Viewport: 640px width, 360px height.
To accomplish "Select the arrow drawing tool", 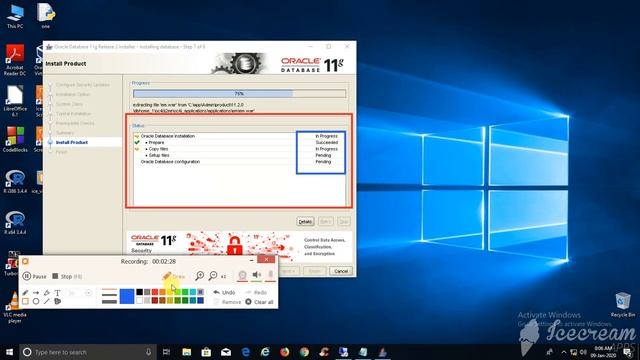I will tap(36, 292).
